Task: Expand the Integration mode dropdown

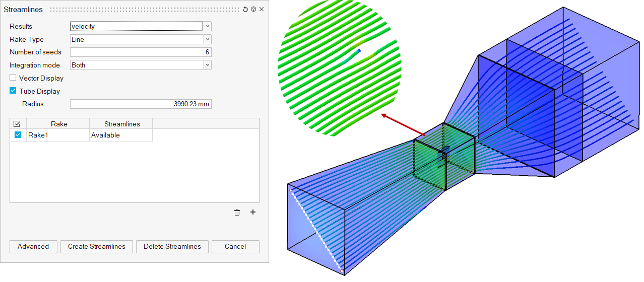Action: coord(208,65)
